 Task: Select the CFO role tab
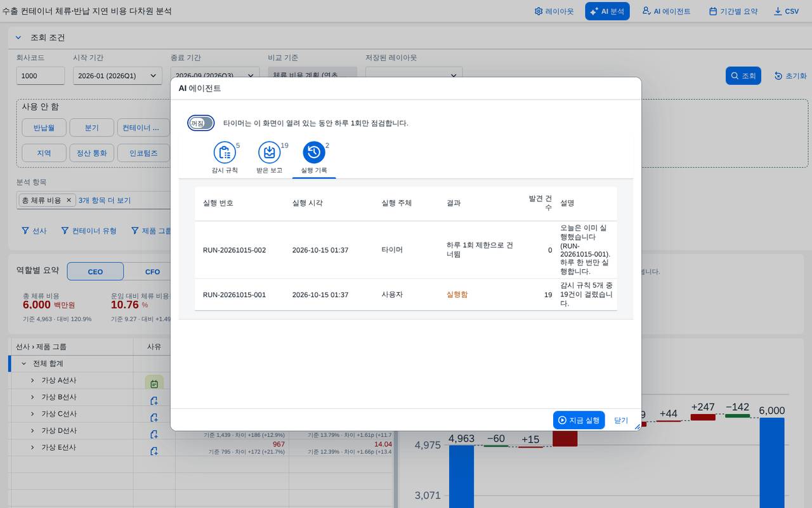152,272
